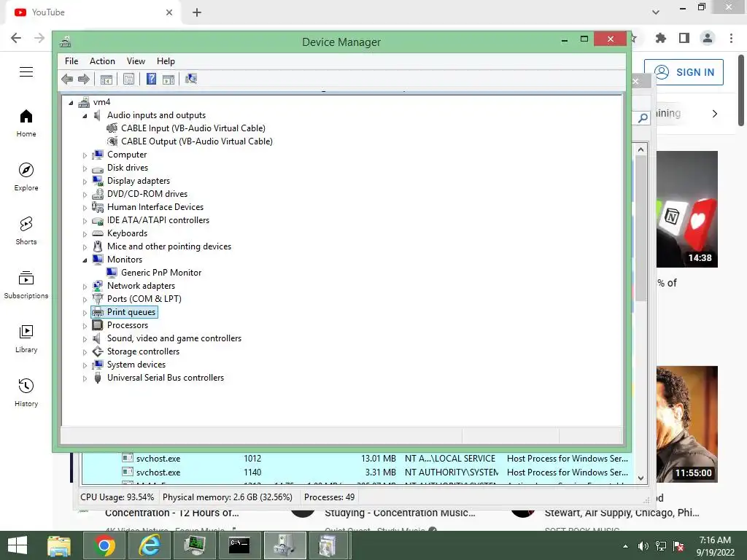
Task: Open the Action menu
Action: tap(102, 61)
